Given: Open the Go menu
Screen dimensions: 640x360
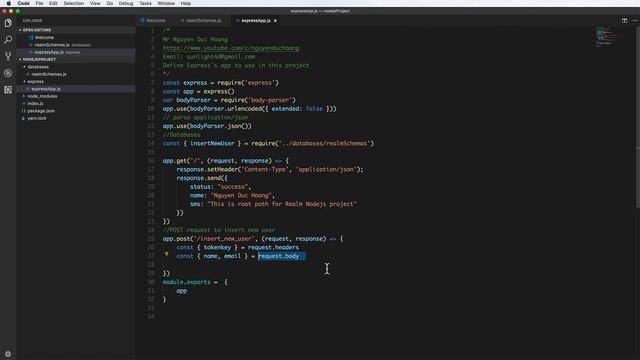Looking at the screenshot, I should pyautogui.click(x=110, y=3).
